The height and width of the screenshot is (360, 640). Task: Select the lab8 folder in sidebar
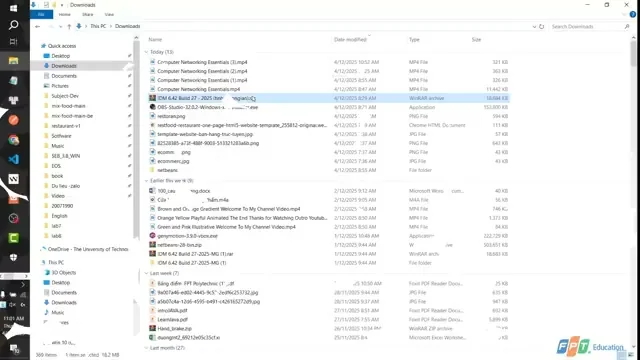coord(56,236)
